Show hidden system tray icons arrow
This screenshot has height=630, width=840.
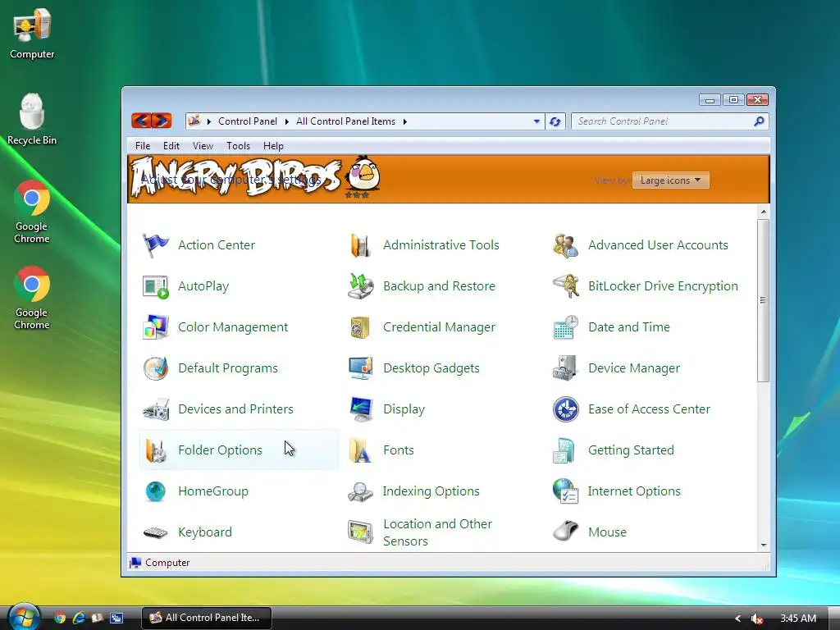click(737, 619)
